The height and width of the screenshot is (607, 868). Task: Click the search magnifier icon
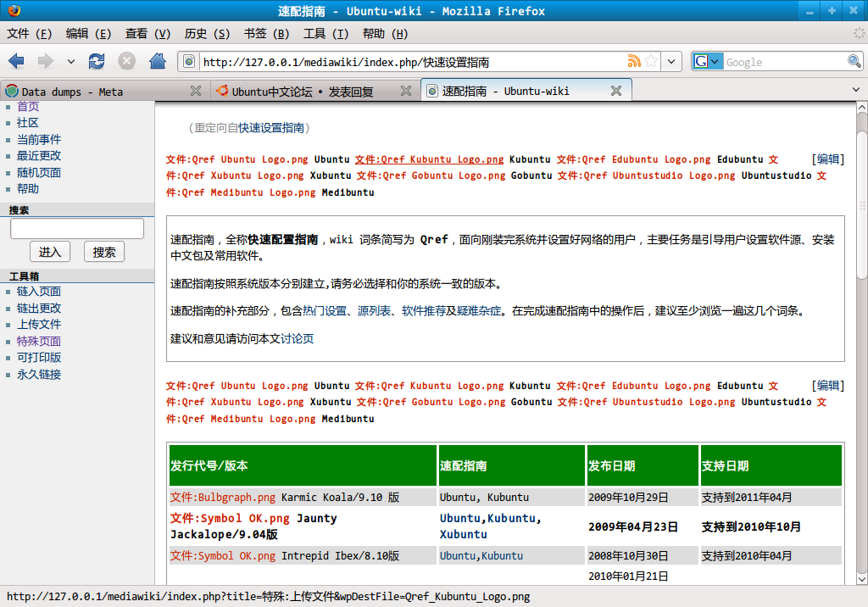[x=854, y=62]
